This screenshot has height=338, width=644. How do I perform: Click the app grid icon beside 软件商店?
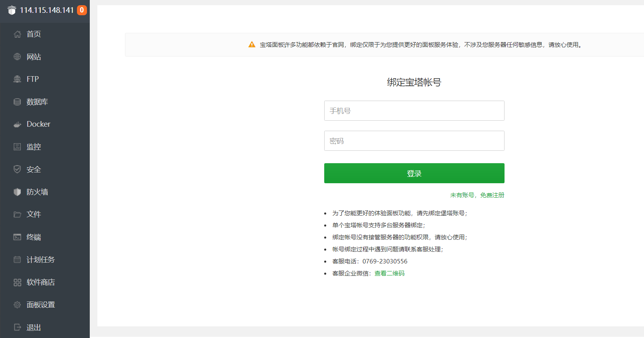coord(17,282)
